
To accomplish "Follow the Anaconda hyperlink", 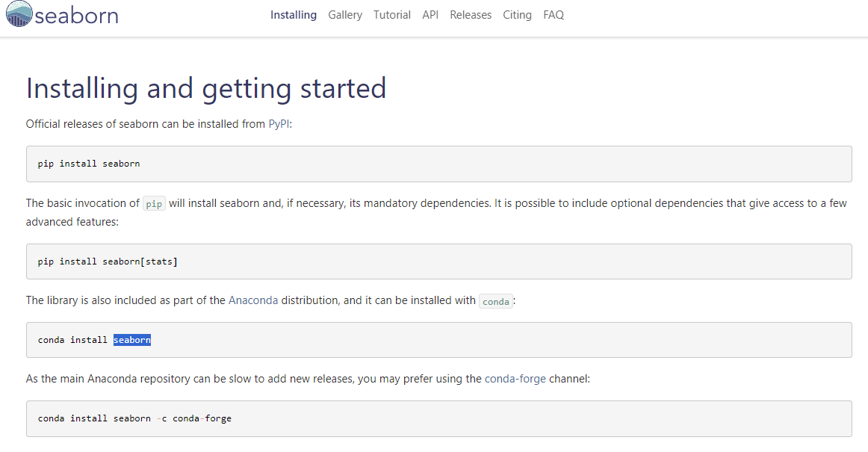I will [x=253, y=300].
